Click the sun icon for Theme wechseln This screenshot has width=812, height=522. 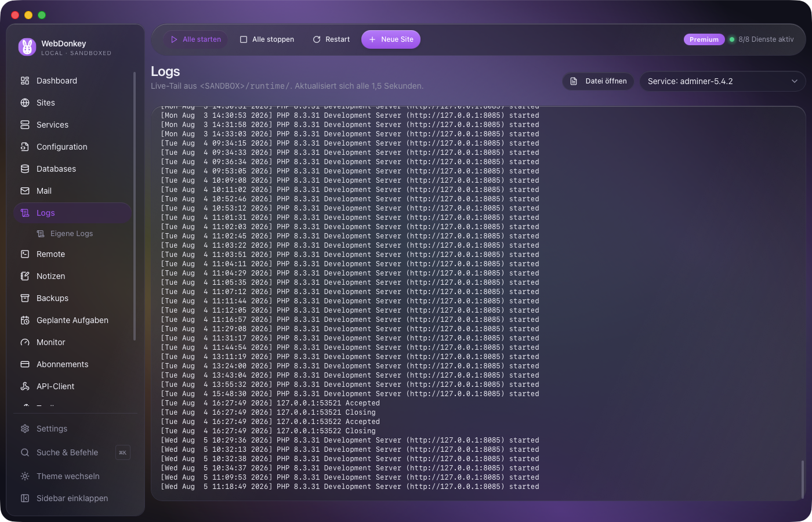click(25, 476)
